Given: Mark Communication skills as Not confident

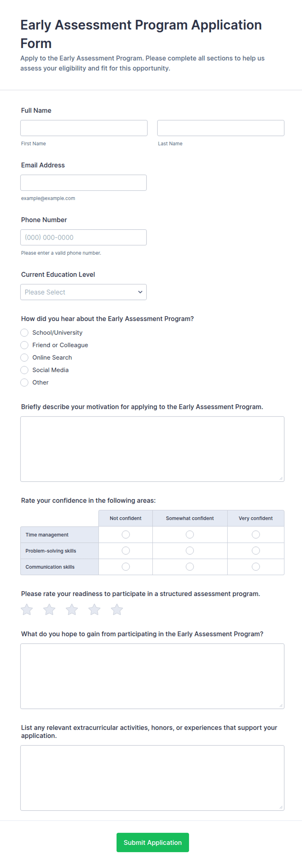Looking at the screenshot, I should click(126, 567).
